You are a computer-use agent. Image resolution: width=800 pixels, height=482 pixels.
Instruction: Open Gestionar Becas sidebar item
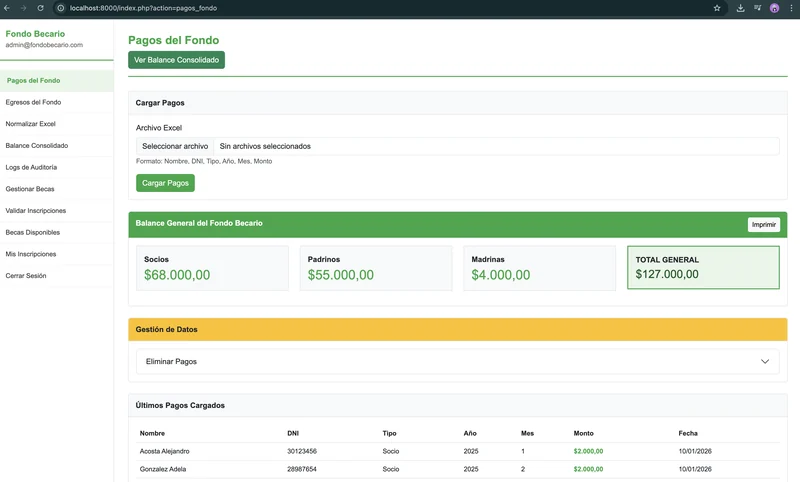(57, 189)
